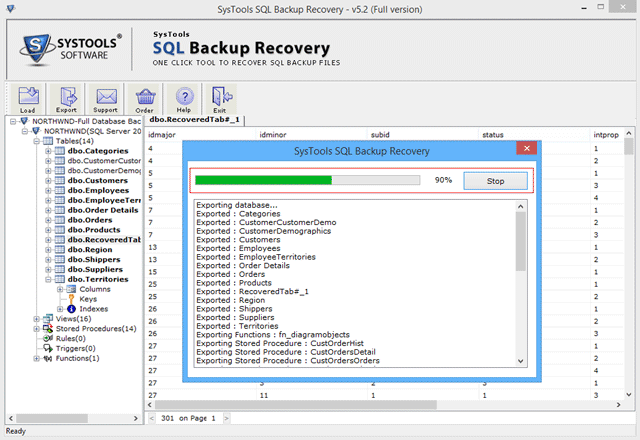Click the table icon beside dbo.Suppliers
640x440 pixels.
point(60,269)
